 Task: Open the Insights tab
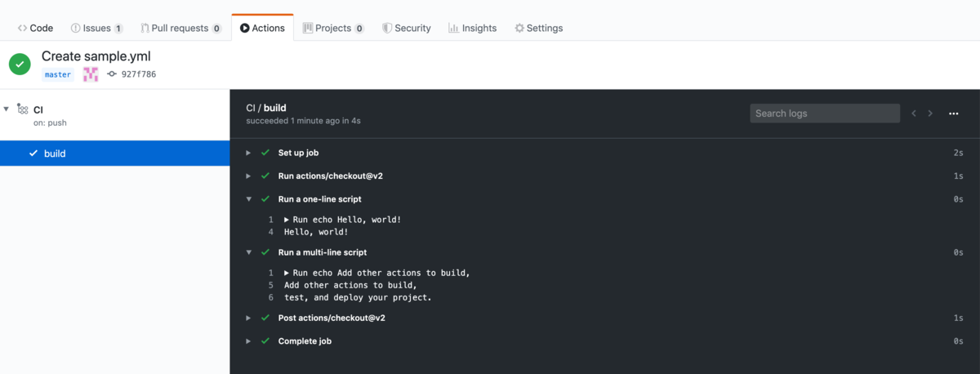pos(472,28)
